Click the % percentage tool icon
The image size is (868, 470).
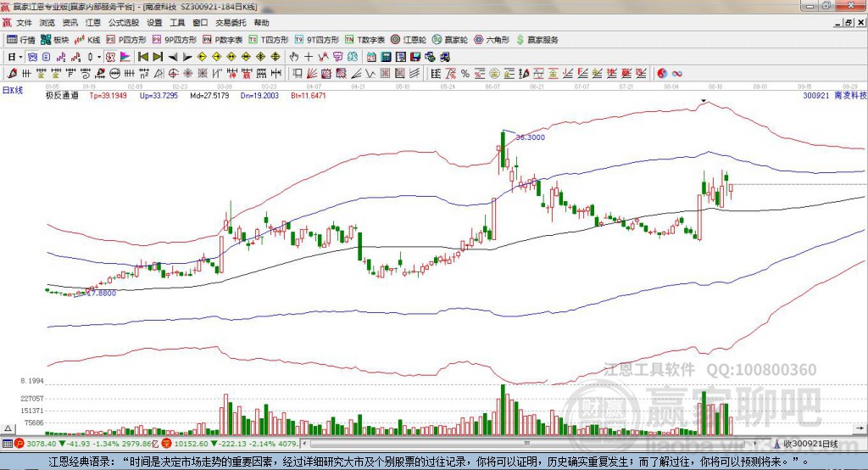(465, 73)
